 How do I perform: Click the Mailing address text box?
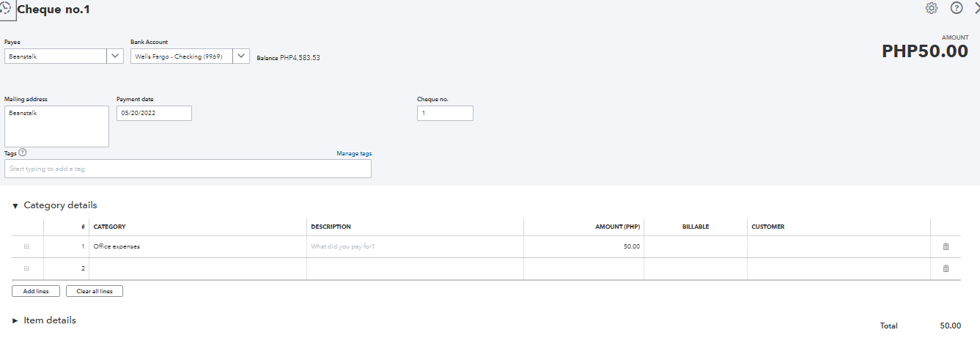point(56,126)
